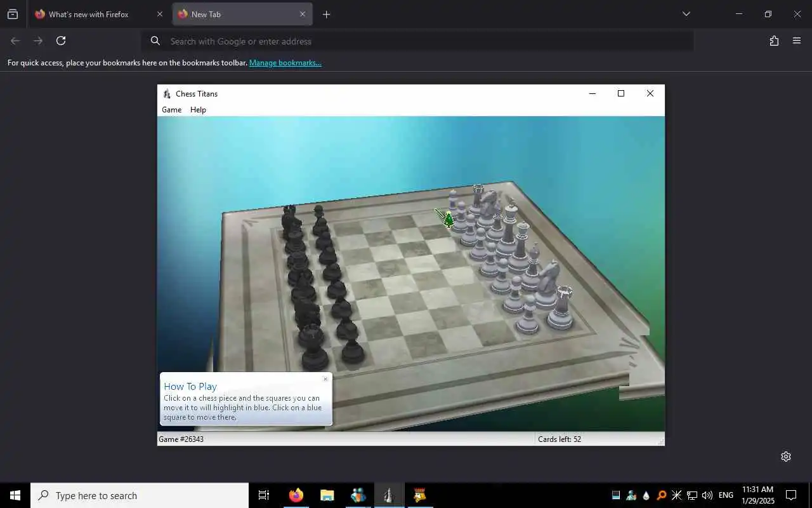The image size is (812, 508).
Task: Open the Chess Titans taskbar icon
Action: [x=388, y=495]
